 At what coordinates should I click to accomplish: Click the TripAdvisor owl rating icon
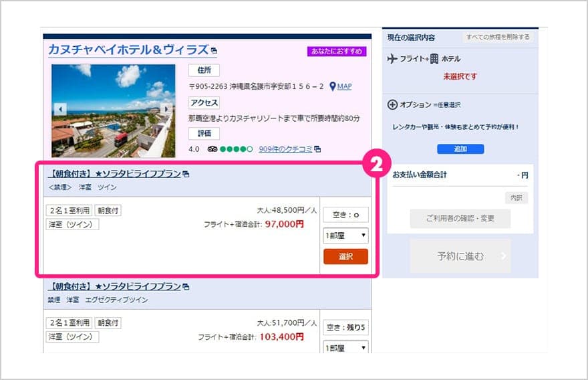tap(212, 149)
